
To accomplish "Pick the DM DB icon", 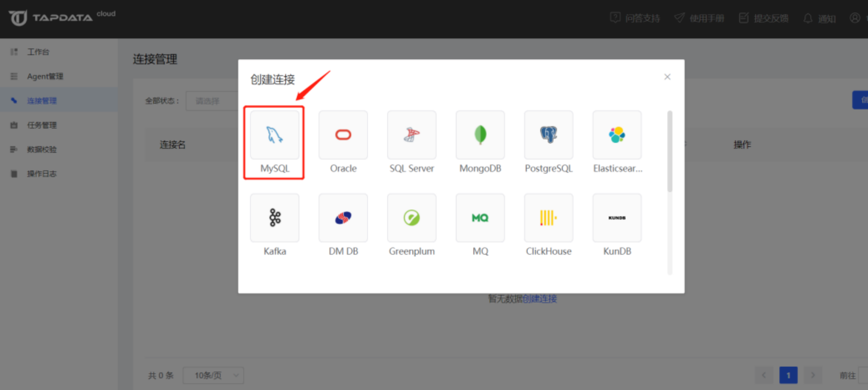I will [343, 218].
